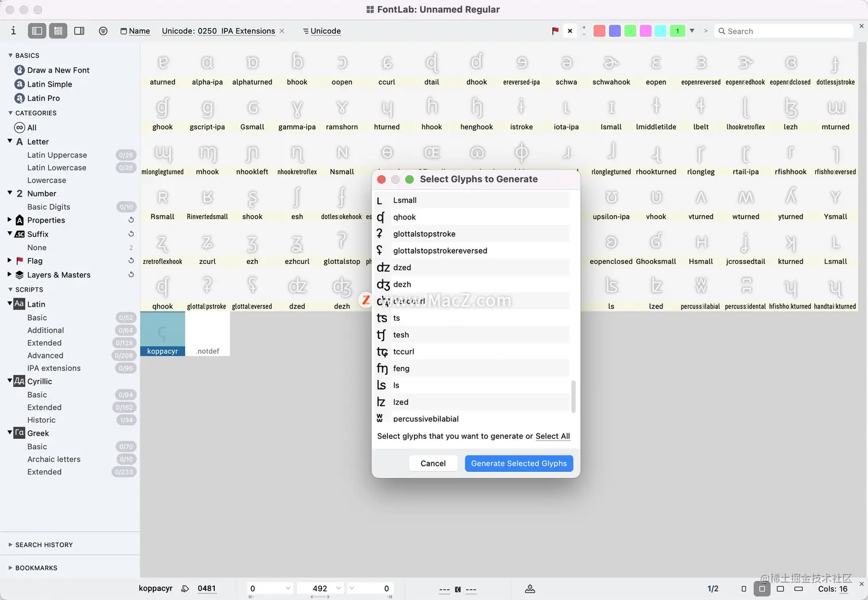Toggle the left sidebar panel icon
The image size is (868, 600).
tap(37, 31)
